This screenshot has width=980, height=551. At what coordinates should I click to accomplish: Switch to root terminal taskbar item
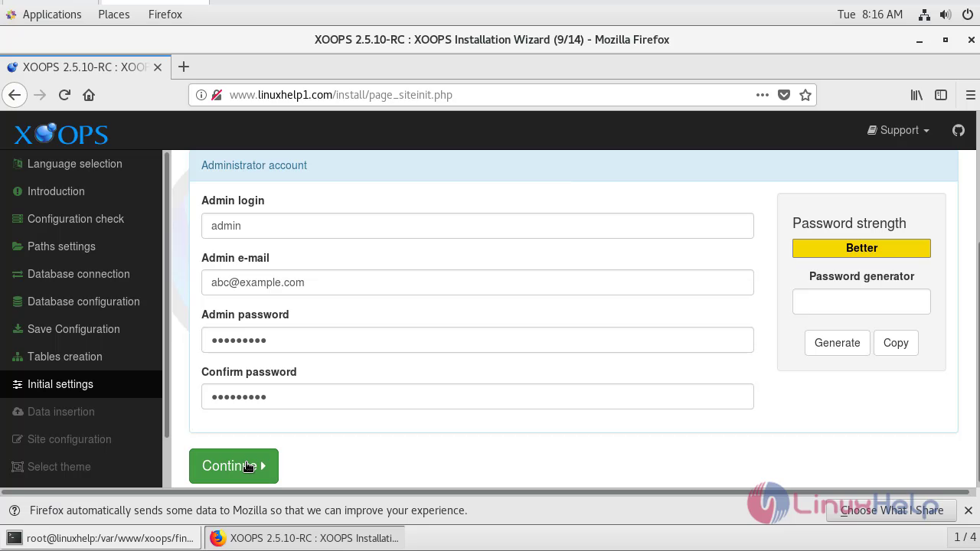click(x=101, y=538)
